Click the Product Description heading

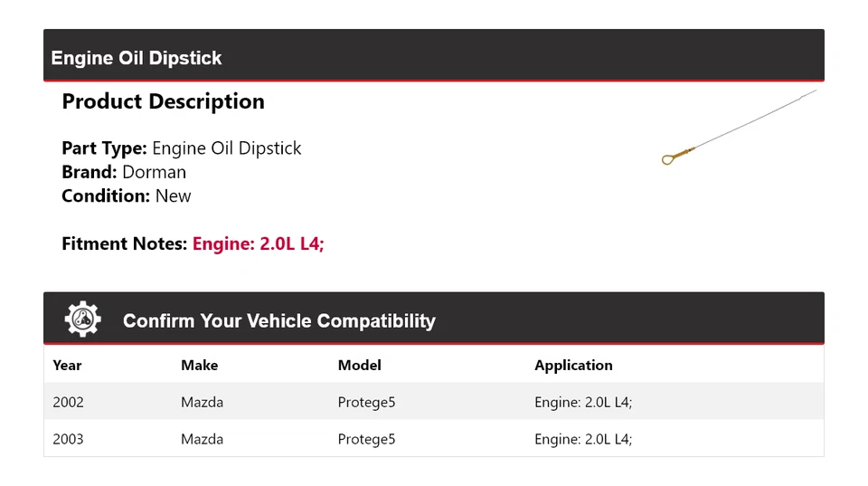pos(163,101)
